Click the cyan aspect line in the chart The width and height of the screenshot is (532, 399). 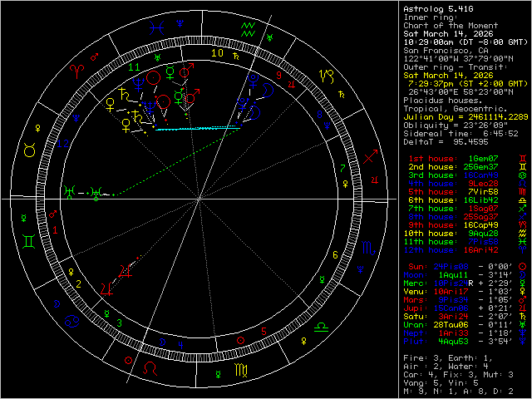tap(198, 129)
